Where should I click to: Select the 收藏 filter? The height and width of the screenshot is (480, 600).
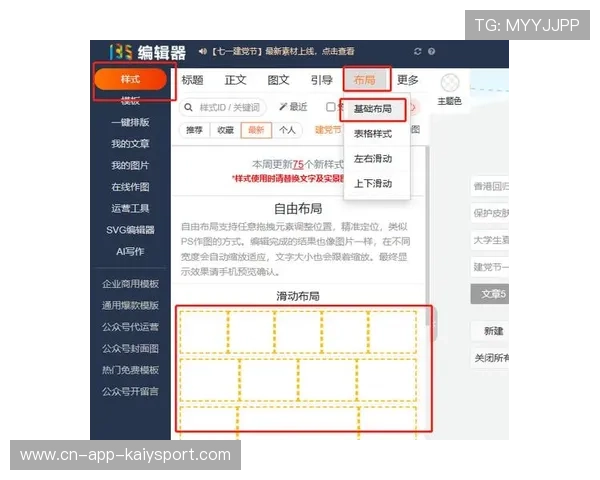pyautogui.click(x=225, y=130)
